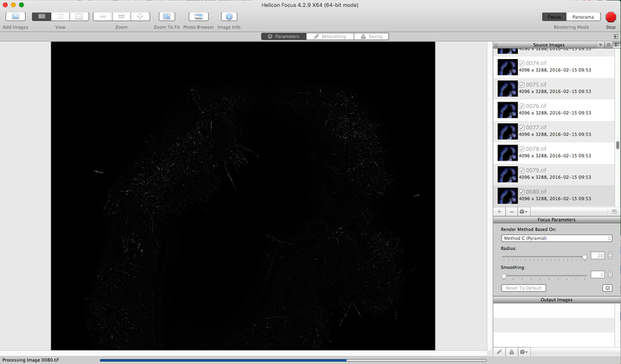Image resolution: width=621 pixels, height=364 pixels.
Task: Switch to the Saving tab
Action: click(x=372, y=36)
